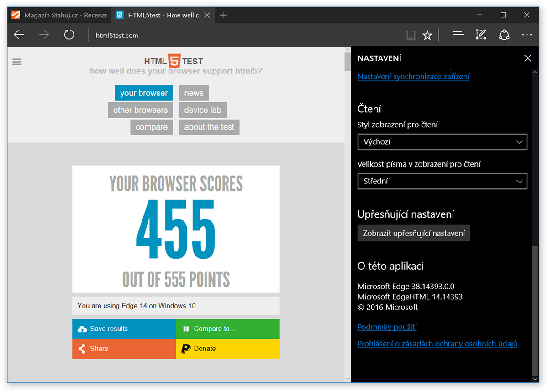Viewport: 548px width, 392px height.
Task: Open the html5test hamburger menu
Action: pyautogui.click(x=17, y=62)
